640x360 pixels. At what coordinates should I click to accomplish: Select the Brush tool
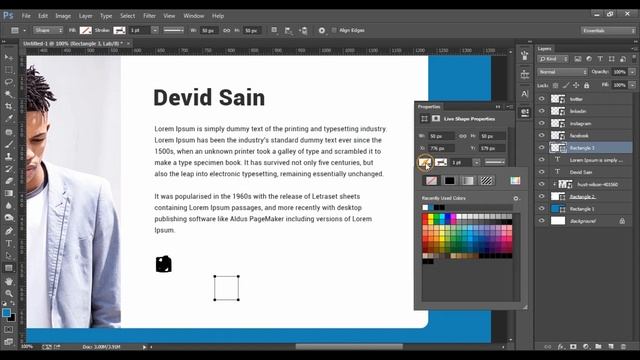click(x=9, y=144)
